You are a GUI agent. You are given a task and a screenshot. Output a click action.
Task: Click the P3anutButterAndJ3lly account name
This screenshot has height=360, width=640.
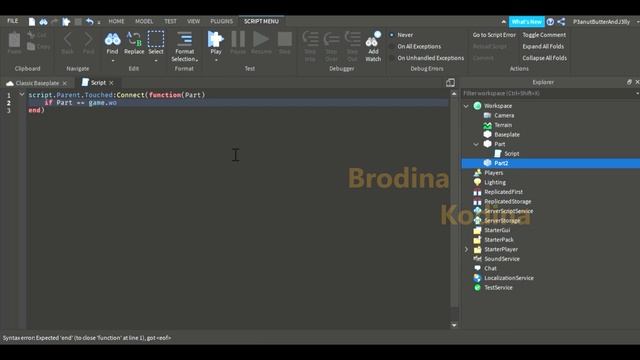tap(601, 22)
